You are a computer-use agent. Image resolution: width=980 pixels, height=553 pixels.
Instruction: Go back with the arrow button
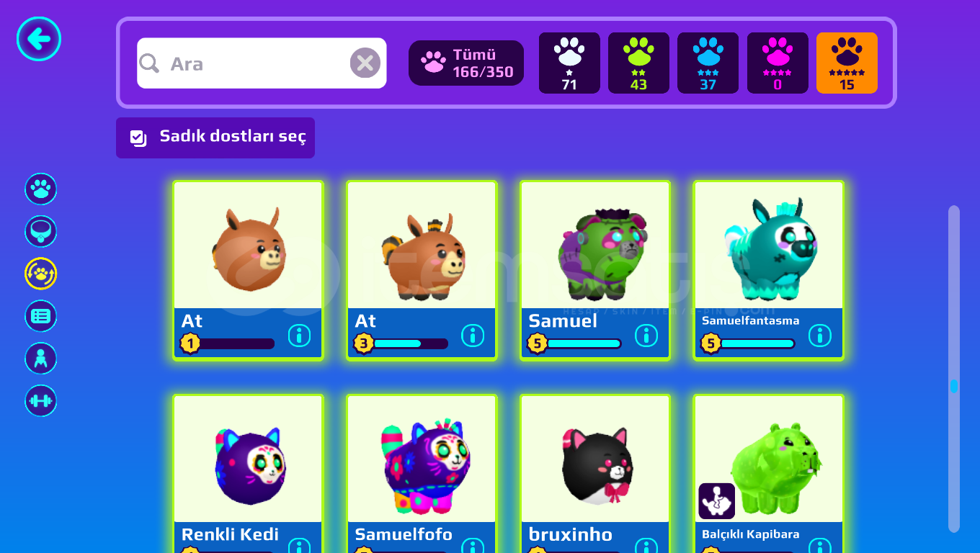[39, 39]
